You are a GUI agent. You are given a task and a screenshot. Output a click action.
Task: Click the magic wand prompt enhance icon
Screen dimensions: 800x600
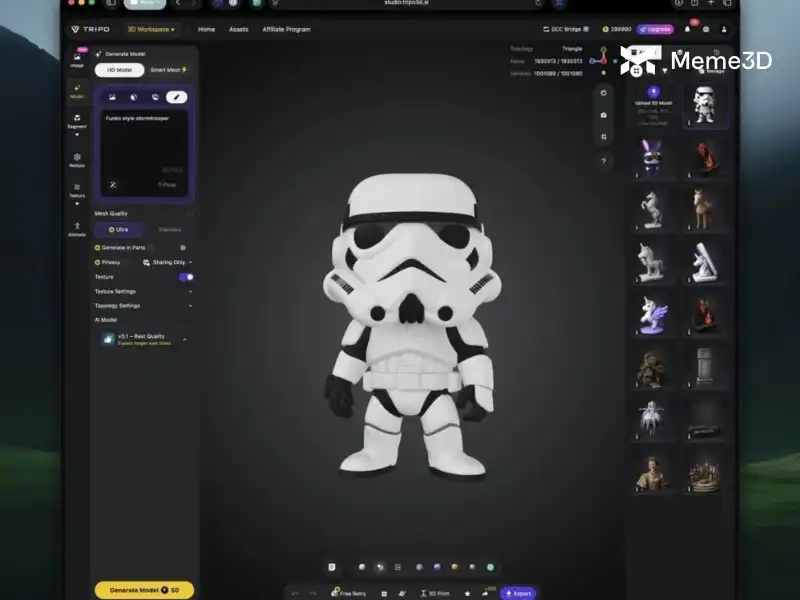pyautogui.click(x=113, y=185)
